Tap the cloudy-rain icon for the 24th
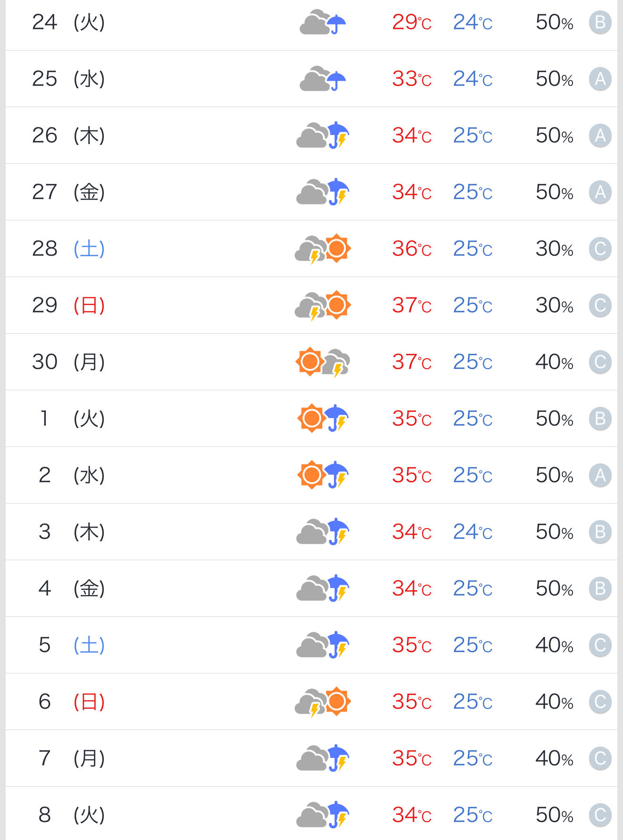The image size is (623, 840). [323, 22]
